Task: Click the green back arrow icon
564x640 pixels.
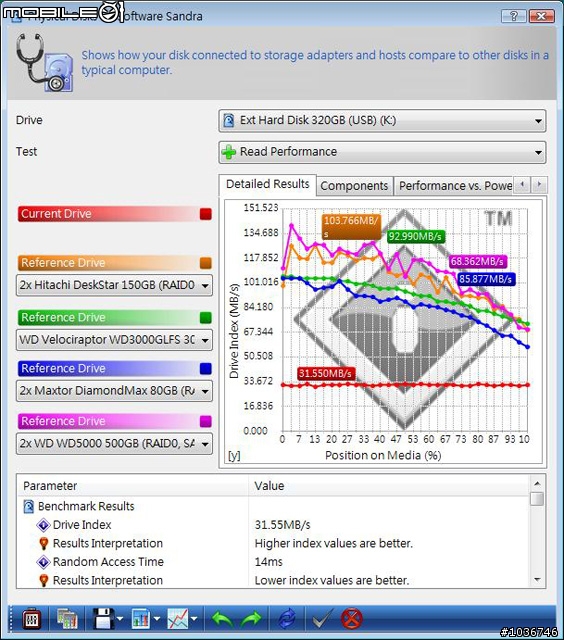Action: pyautogui.click(x=222, y=620)
